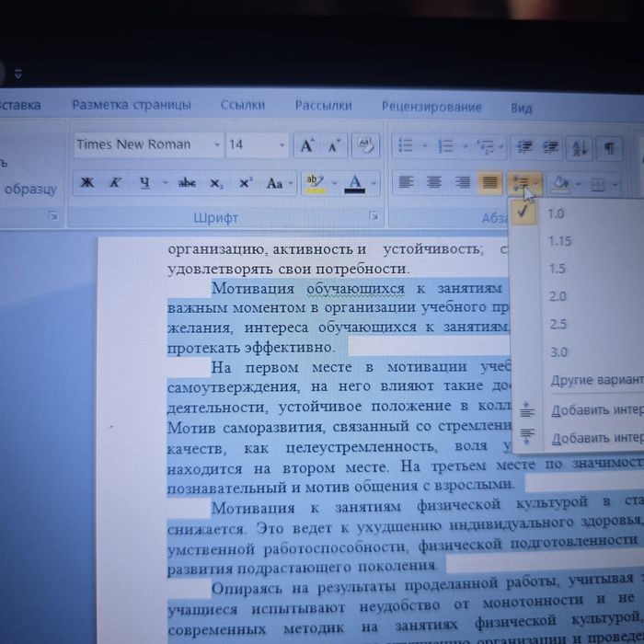The height and width of the screenshot is (644, 644).
Task: Open underline style dropdown arrow
Action: click(165, 182)
